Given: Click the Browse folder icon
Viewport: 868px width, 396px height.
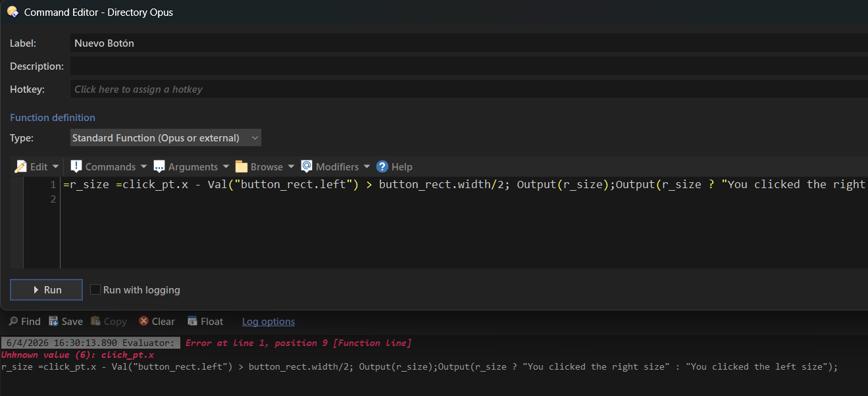Looking at the screenshot, I should click(x=242, y=166).
